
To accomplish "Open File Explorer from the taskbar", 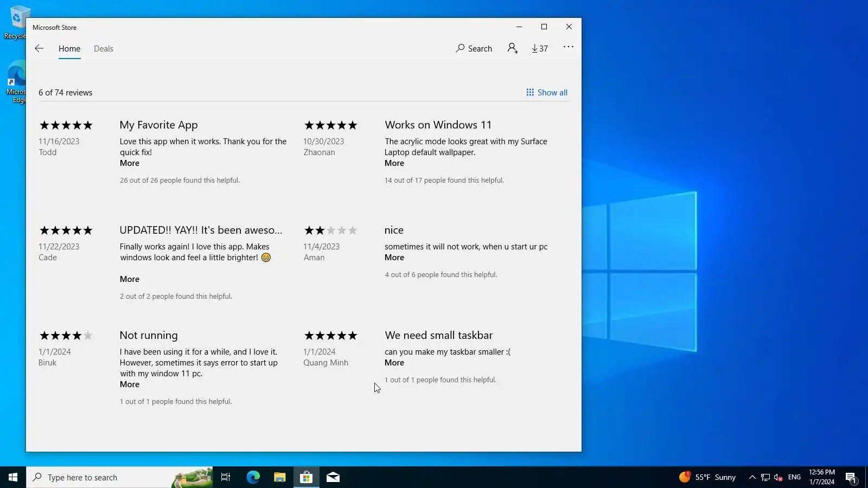I will pos(279,477).
